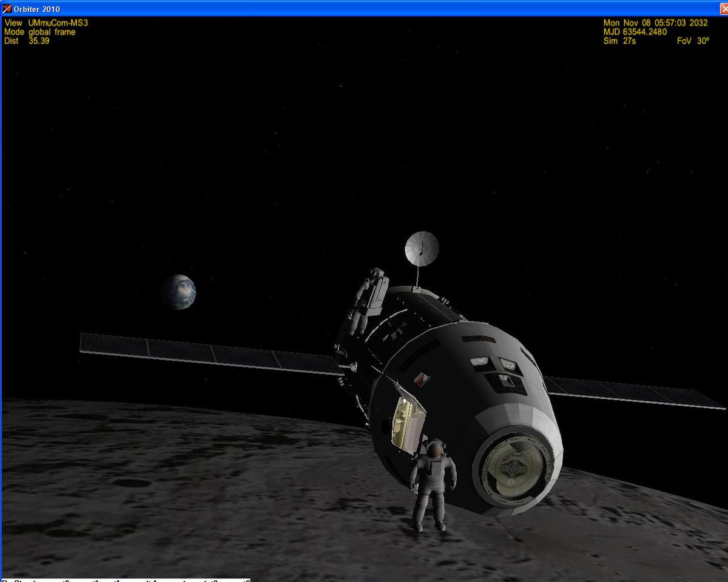Click the "Sim 27s" simulation time readout

pos(619,41)
